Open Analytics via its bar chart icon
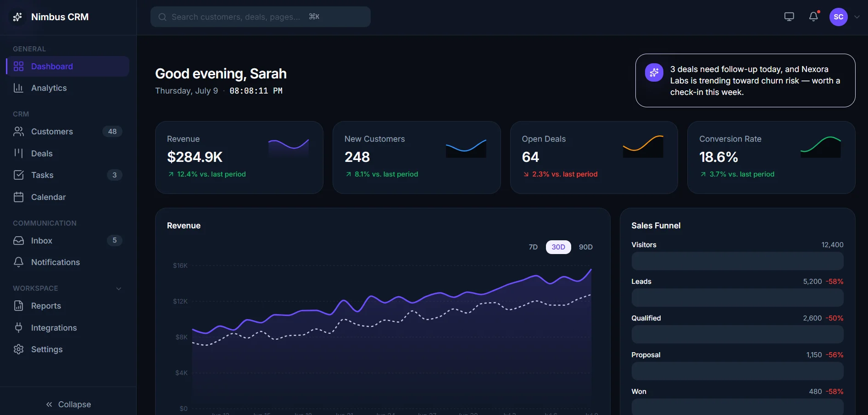868x415 pixels. [x=18, y=88]
